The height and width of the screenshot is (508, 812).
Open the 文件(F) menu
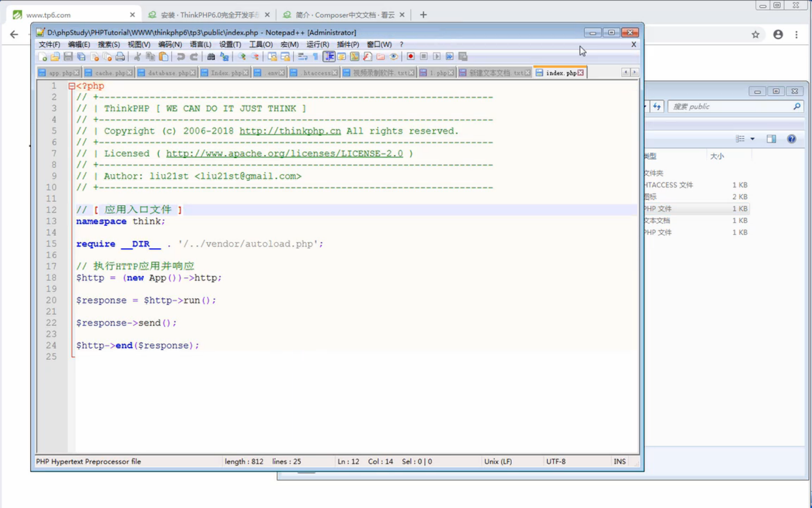[x=49, y=45]
